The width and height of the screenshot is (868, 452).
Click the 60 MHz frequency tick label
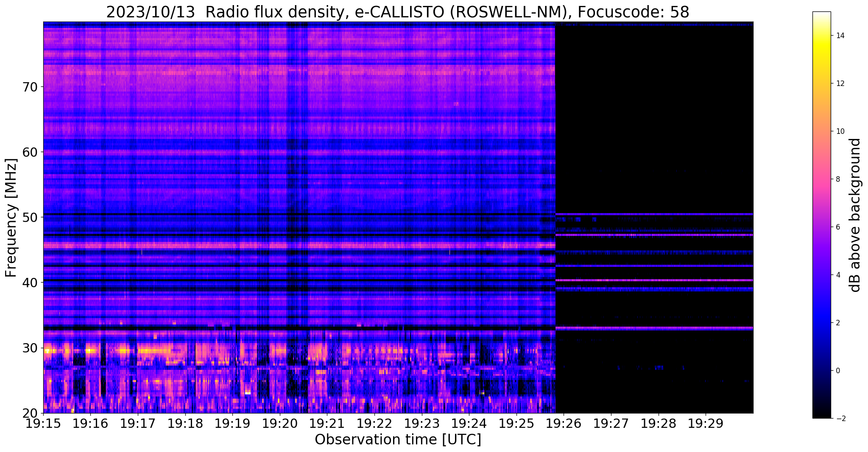30,152
